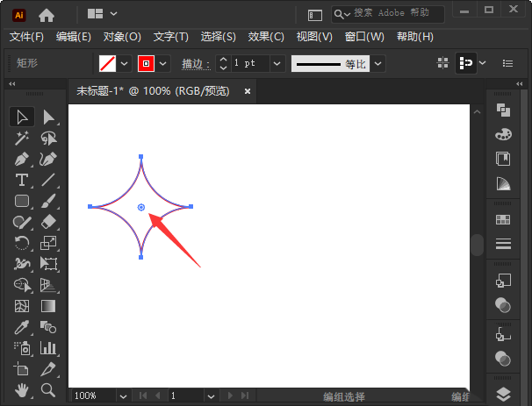This screenshot has height=406, width=532.
Task: Open the Layers panel icon
Action: 503,394
